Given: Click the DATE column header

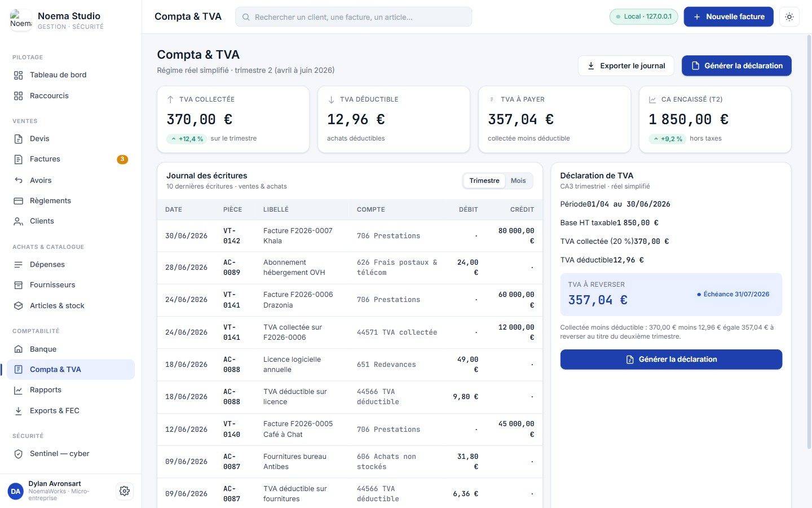Looking at the screenshot, I should [174, 209].
